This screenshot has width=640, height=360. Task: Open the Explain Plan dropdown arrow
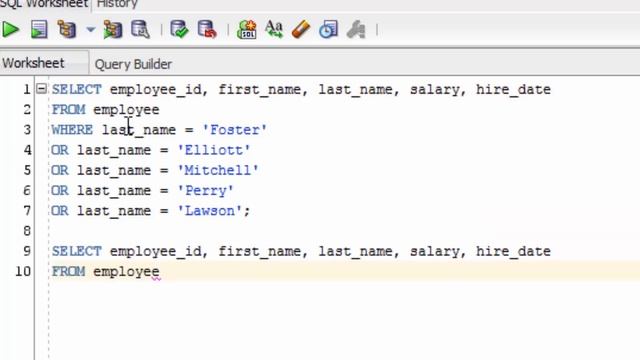(x=91, y=30)
